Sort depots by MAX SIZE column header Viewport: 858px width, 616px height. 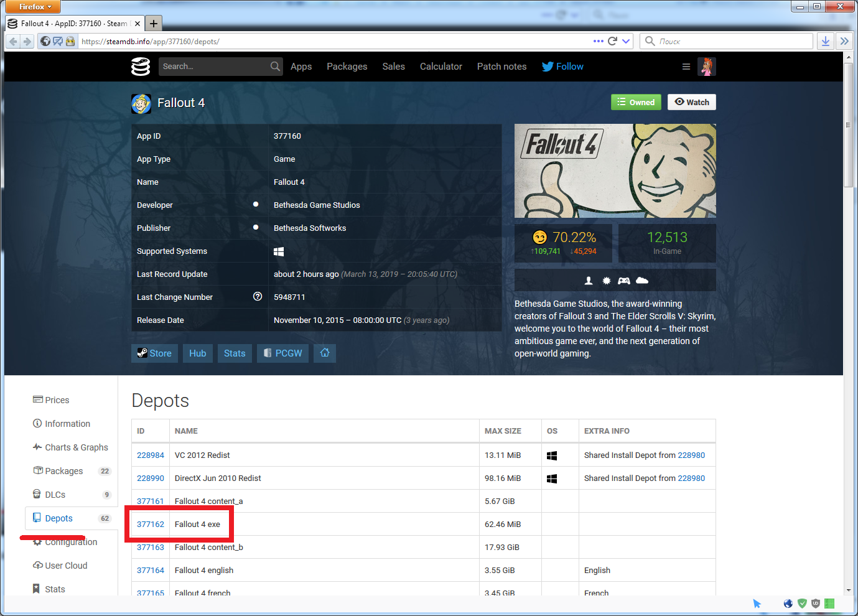pos(503,431)
